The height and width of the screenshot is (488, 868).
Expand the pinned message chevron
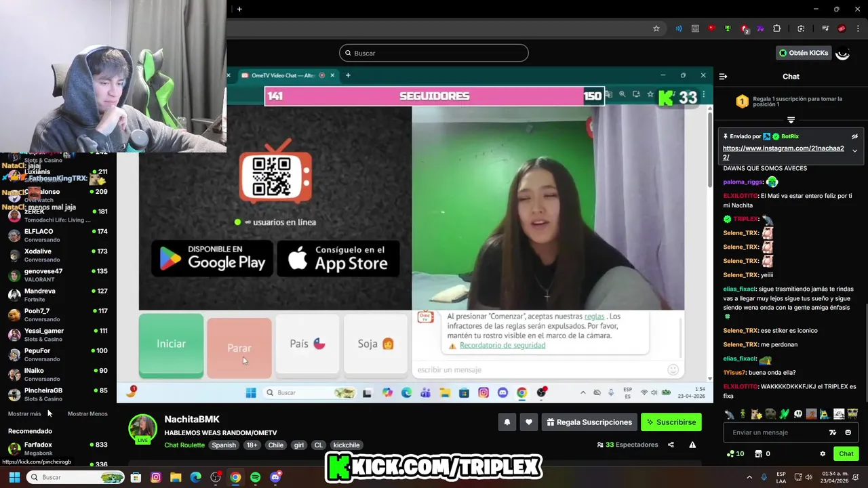(x=854, y=151)
